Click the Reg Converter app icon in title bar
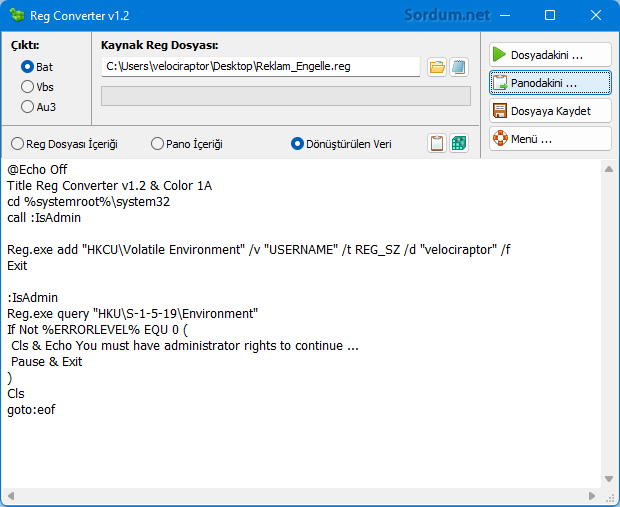This screenshot has height=507, width=620. 16,16
